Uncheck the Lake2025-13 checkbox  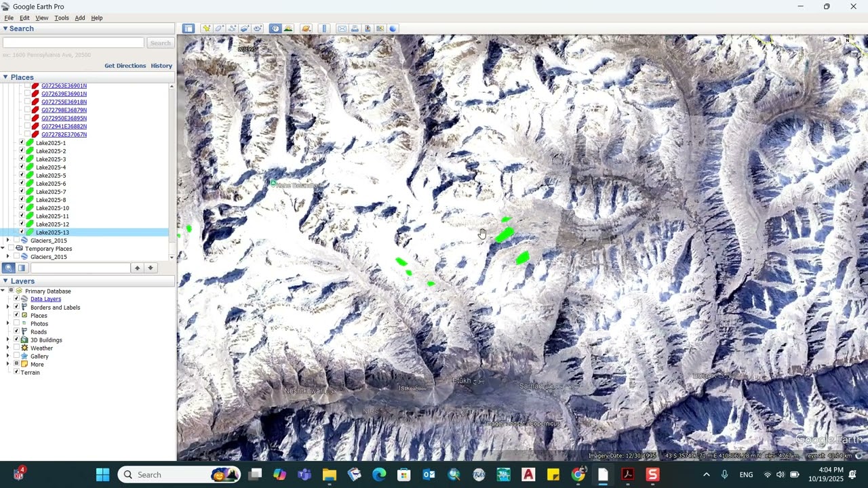(22, 232)
